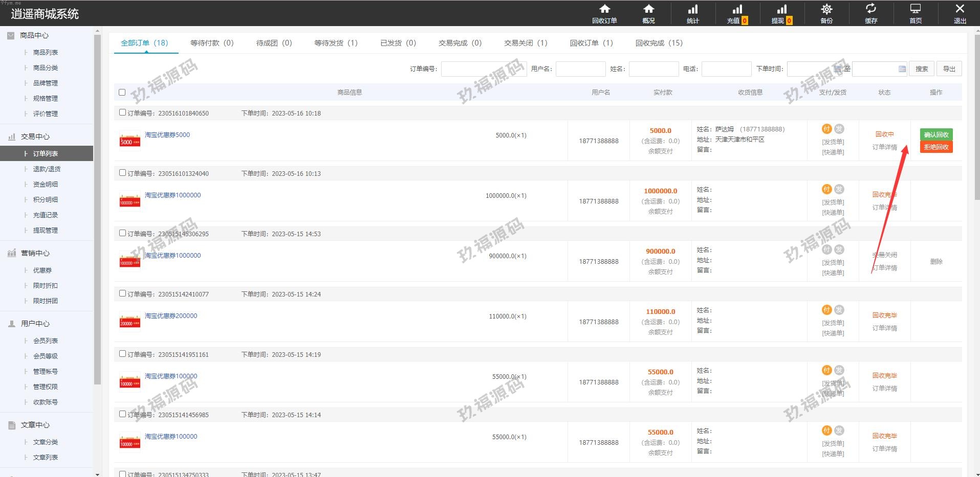The image size is (980, 477).
Task: Check the box for order 230516101840650
Action: click(122, 112)
